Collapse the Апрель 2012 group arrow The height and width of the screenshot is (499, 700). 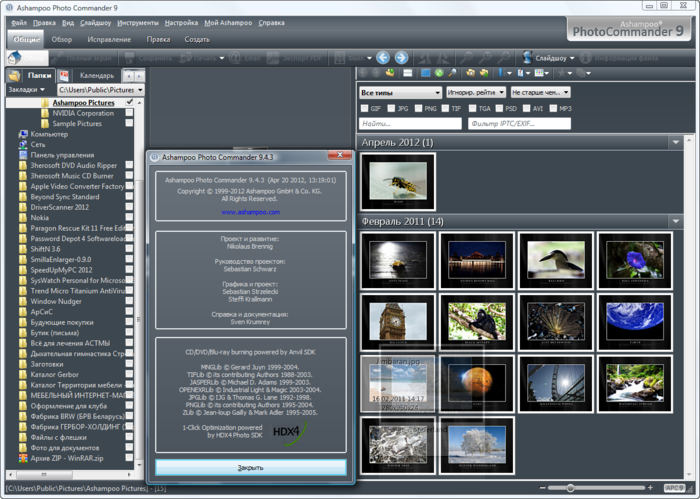pos(676,142)
